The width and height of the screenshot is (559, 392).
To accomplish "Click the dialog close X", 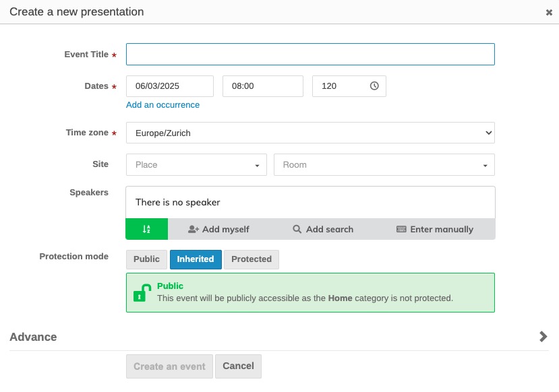I will (550, 11).
